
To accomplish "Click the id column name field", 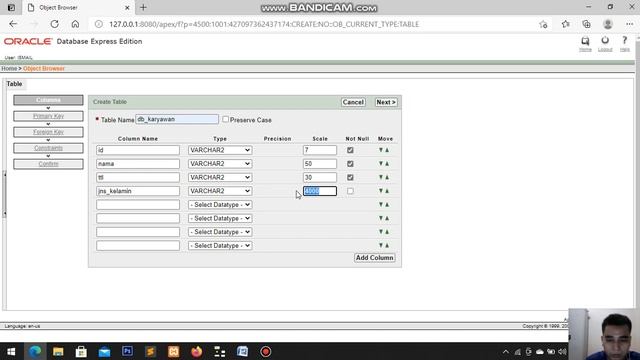I will pyautogui.click(x=138, y=150).
